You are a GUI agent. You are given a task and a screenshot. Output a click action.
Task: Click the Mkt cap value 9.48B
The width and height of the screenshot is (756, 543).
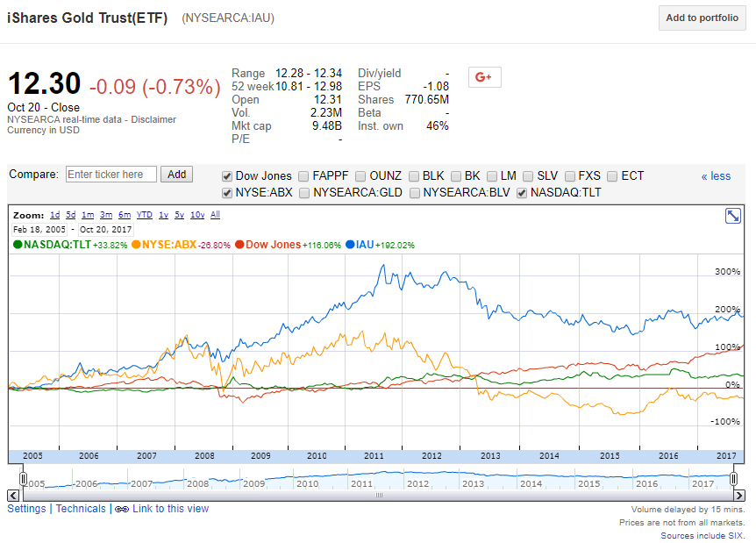pyautogui.click(x=327, y=125)
